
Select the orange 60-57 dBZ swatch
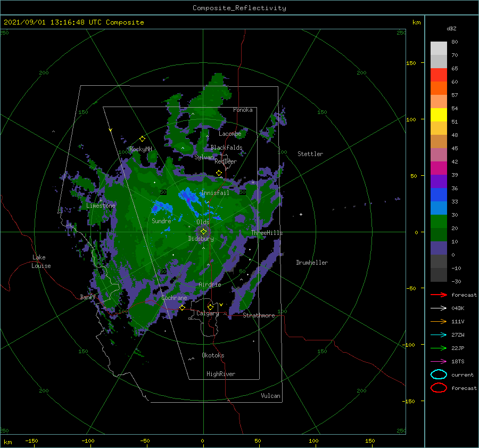(x=439, y=88)
